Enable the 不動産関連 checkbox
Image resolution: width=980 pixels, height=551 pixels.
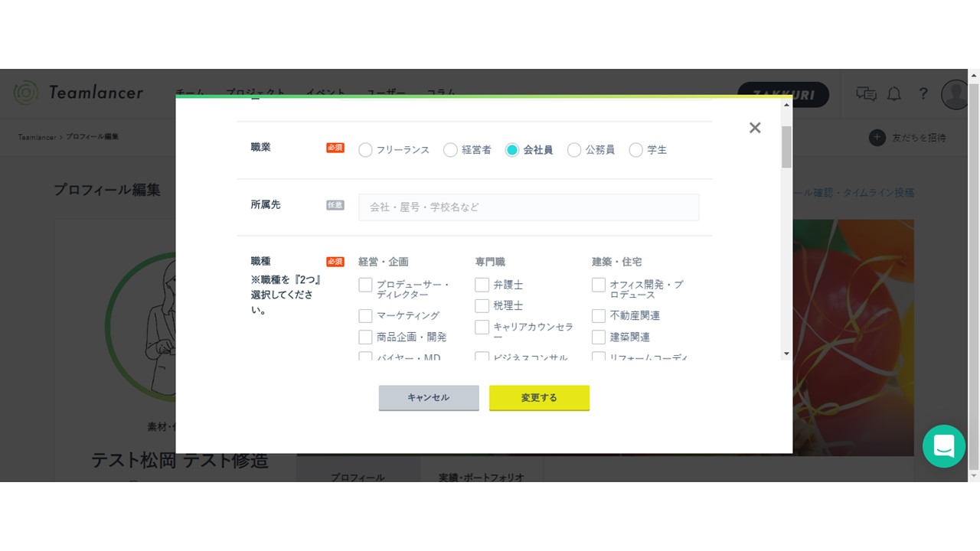point(599,316)
